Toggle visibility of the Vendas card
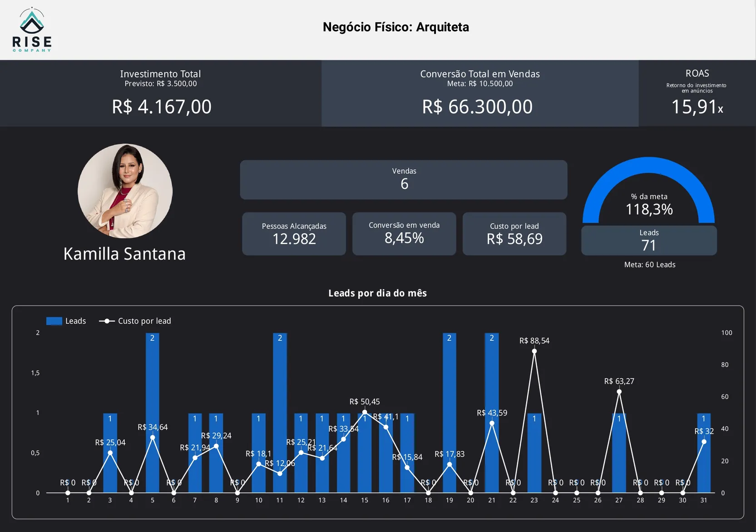The height and width of the screenshot is (532, 756). 403,179
